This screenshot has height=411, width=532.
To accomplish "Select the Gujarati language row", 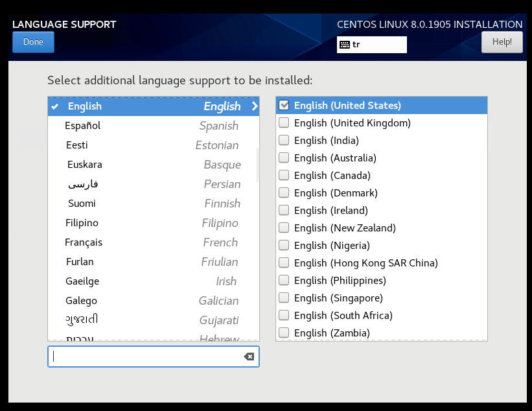I will 154,320.
